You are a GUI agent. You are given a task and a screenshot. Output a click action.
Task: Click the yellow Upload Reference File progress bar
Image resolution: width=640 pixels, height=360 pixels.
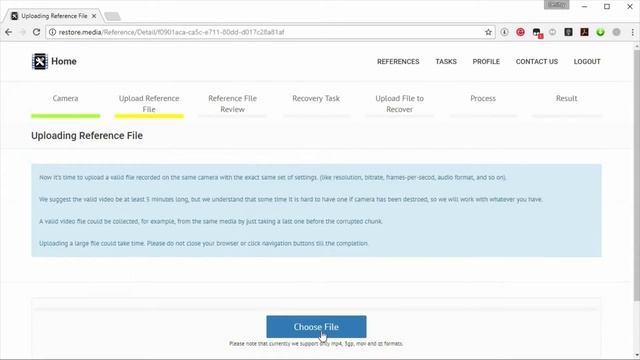149,116
